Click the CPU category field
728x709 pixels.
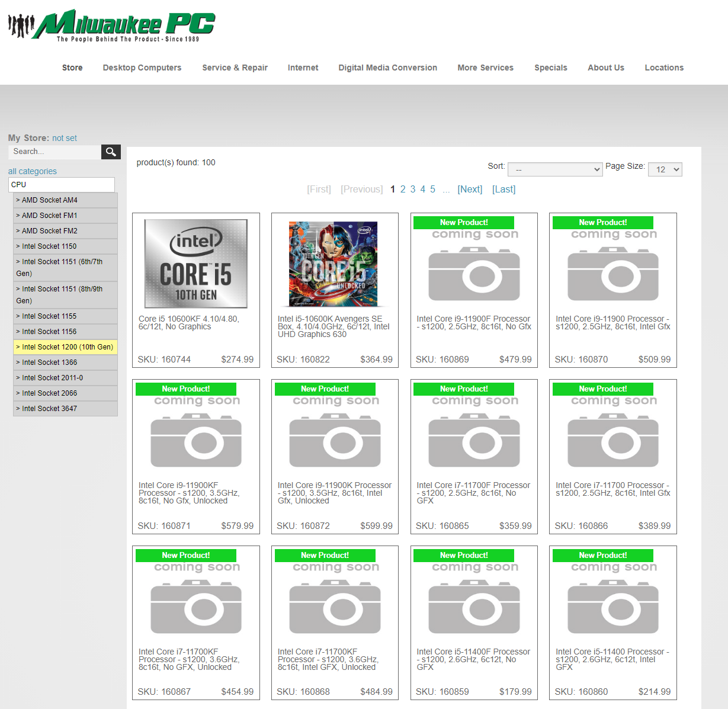coord(62,185)
